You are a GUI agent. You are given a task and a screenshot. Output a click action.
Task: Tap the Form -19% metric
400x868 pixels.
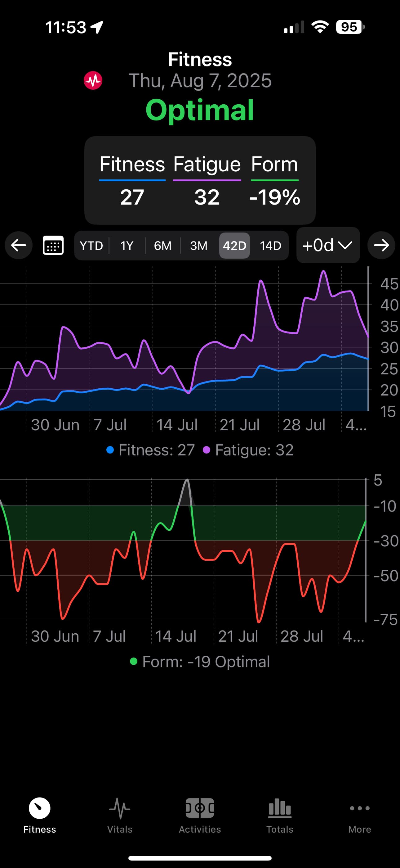(x=274, y=181)
